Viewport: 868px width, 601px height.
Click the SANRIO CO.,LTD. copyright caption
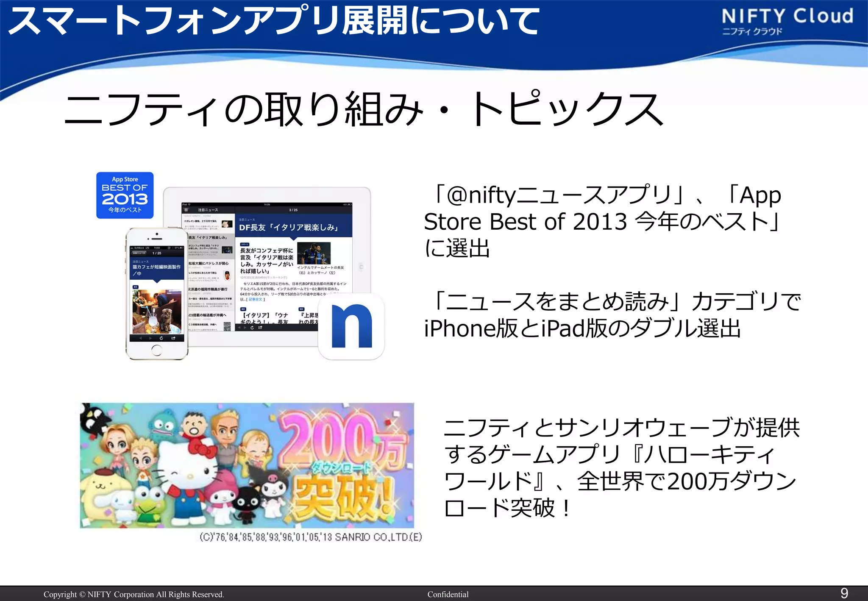(x=311, y=537)
